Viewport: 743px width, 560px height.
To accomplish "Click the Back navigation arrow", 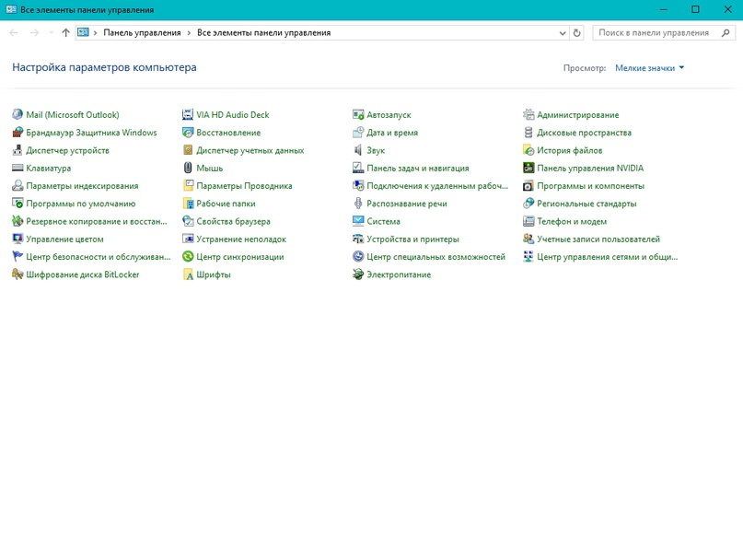I will tap(14, 33).
